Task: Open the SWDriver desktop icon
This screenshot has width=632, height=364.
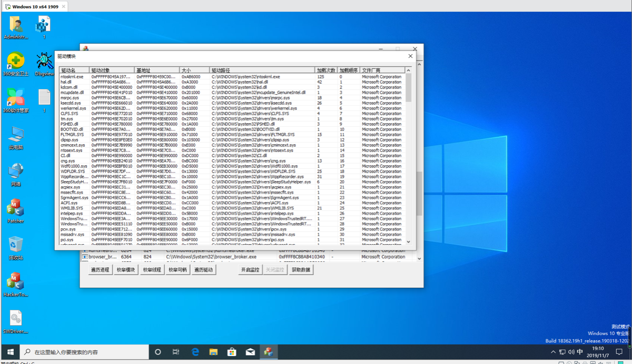Action: [x=15, y=322]
